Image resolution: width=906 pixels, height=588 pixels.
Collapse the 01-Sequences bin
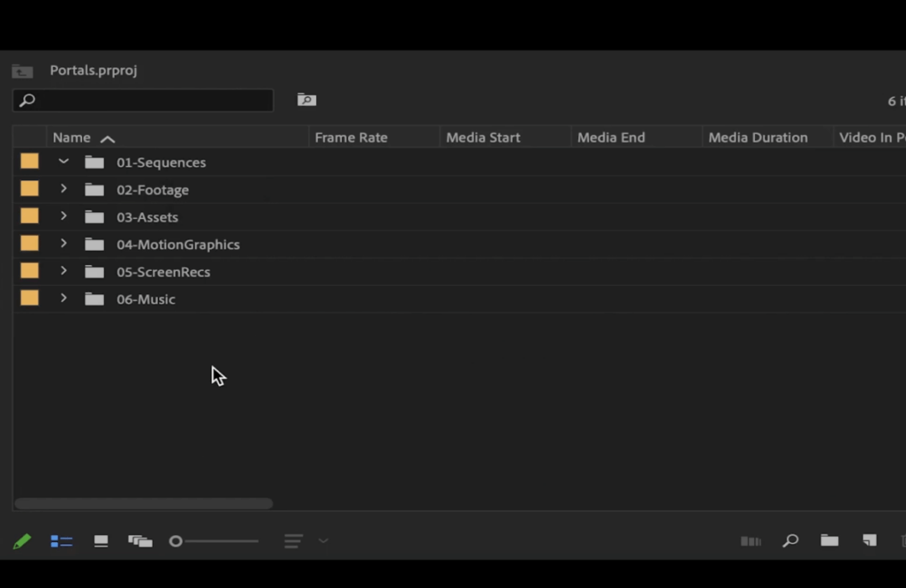tap(63, 161)
